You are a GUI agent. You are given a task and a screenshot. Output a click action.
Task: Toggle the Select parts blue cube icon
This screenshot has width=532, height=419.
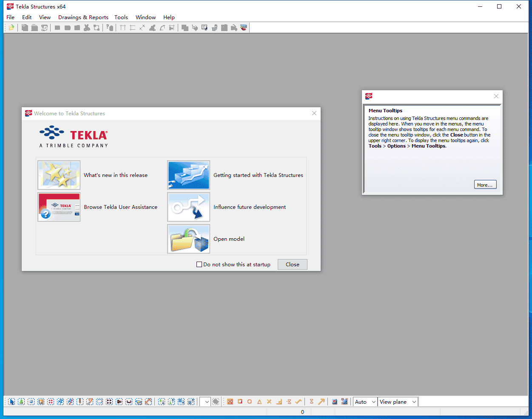click(31, 402)
